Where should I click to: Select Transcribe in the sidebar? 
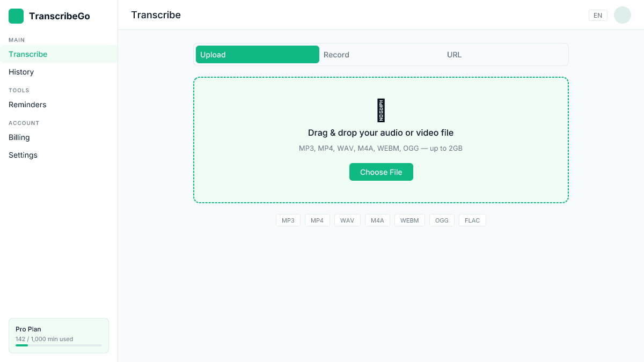28,54
